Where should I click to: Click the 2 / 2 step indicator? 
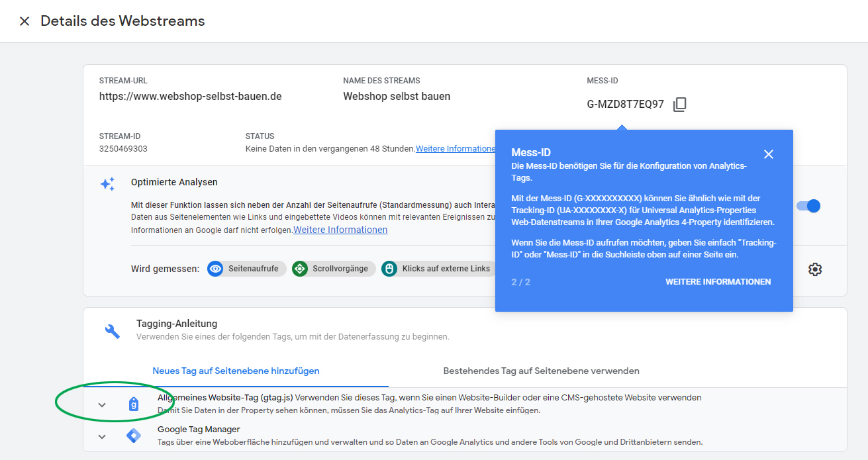521,282
